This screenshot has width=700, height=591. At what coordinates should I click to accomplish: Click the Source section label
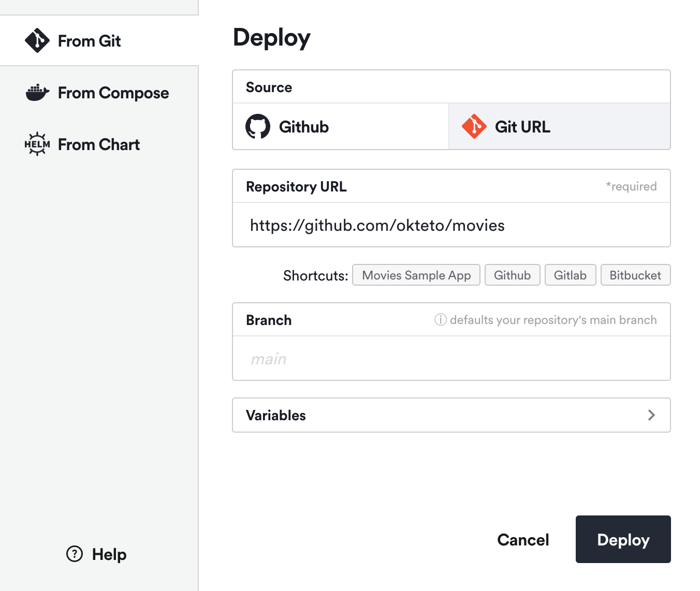[x=269, y=87]
